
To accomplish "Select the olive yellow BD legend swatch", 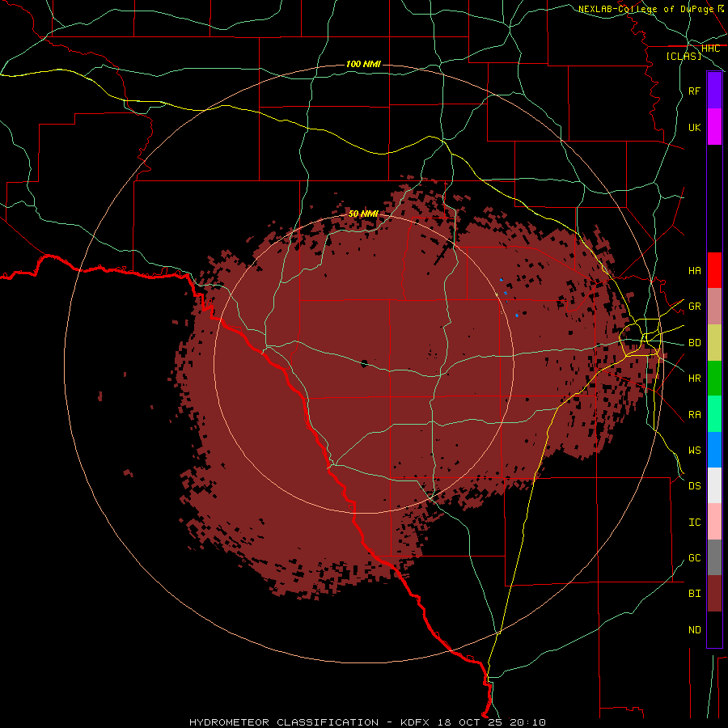I will [x=714, y=343].
